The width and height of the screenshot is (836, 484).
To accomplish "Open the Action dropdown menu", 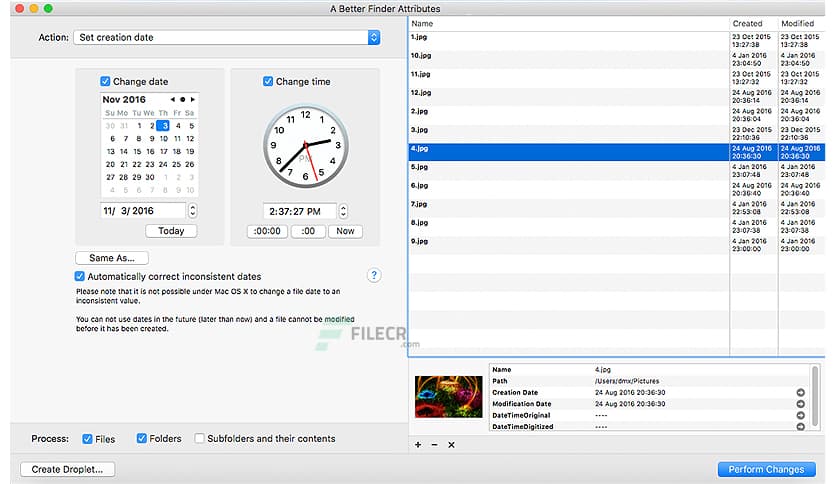I will (227, 37).
